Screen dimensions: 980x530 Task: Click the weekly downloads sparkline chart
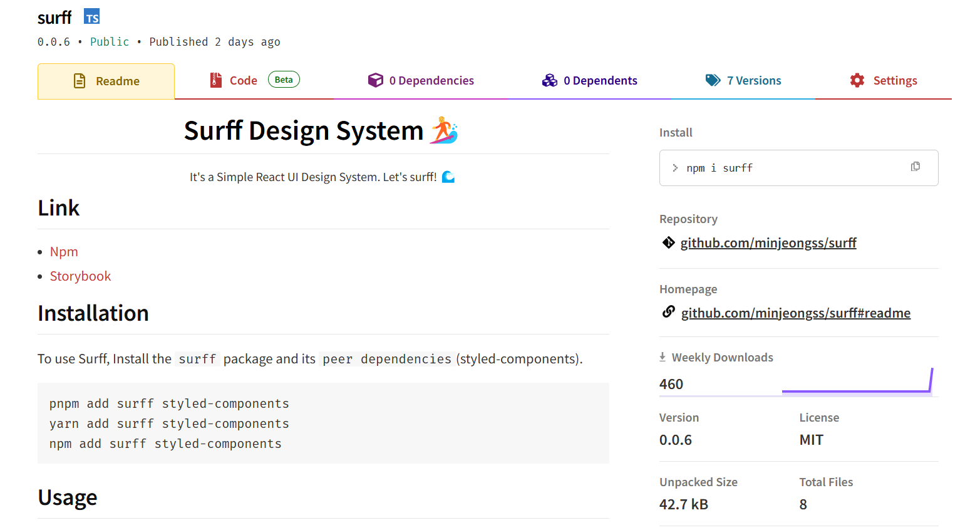857,381
